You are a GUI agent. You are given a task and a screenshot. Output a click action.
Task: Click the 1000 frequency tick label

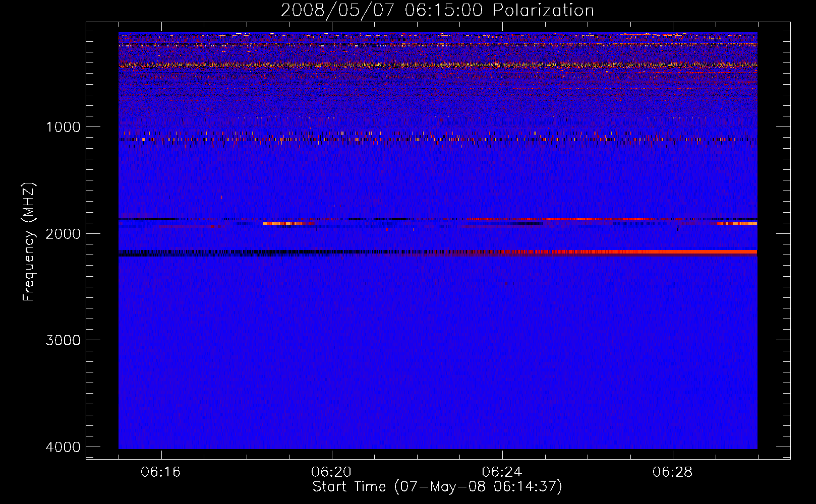pos(63,127)
